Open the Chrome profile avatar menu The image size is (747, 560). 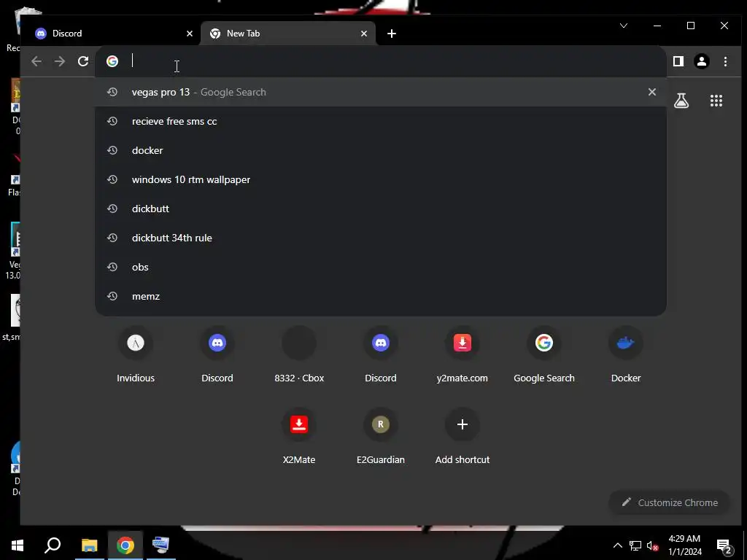click(702, 61)
